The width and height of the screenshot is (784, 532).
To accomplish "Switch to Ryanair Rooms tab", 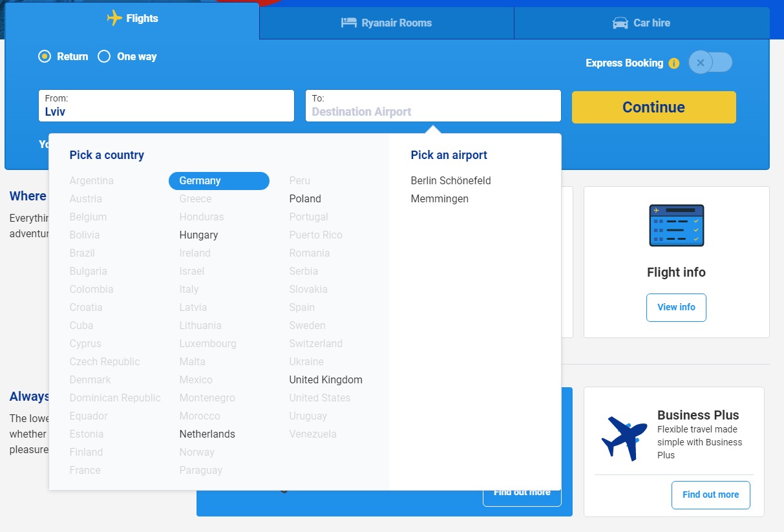I will coord(387,23).
